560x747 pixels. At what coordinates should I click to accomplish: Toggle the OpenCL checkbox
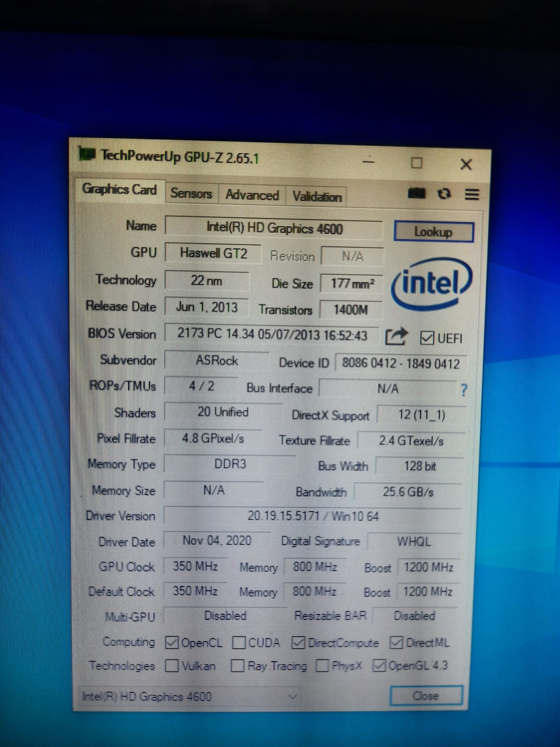[171, 642]
